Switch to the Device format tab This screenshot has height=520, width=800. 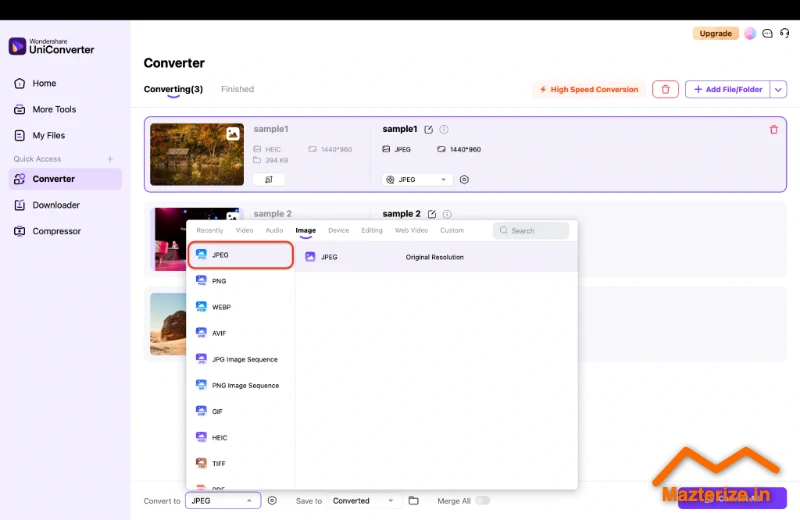(339, 230)
